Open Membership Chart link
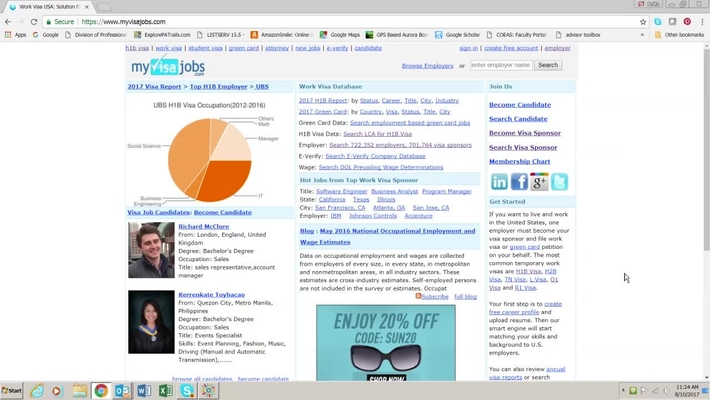Viewport: 710px width, 400px height. click(519, 162)
